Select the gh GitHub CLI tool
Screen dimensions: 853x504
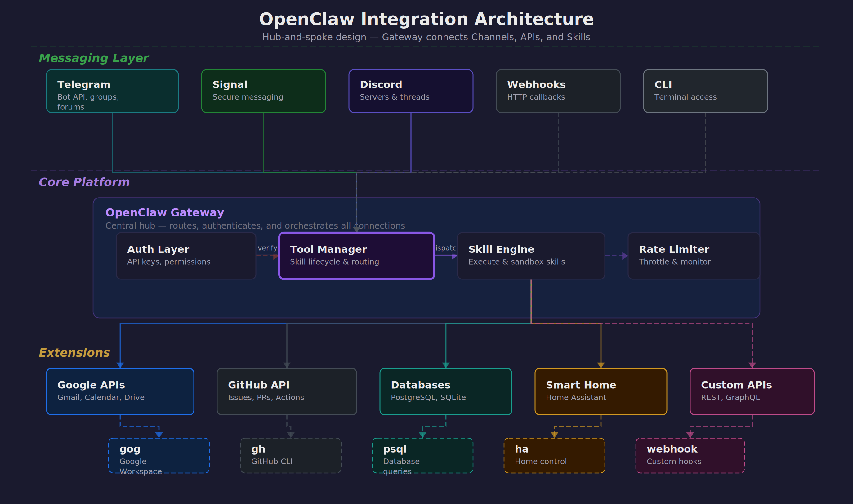(x=290, y=455)
